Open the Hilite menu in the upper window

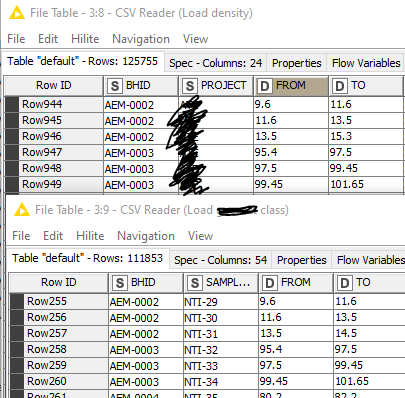[x=85, y=39]
